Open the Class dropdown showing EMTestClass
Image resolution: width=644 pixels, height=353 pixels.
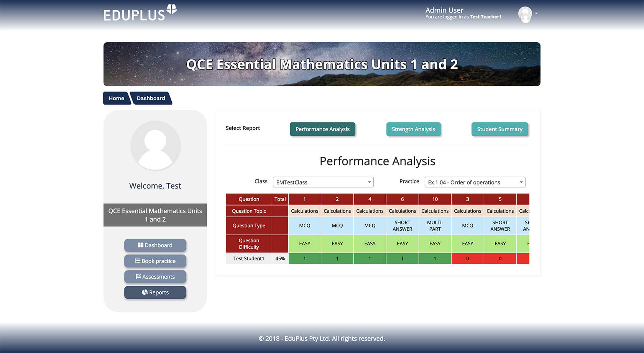(x=322, y=182)
